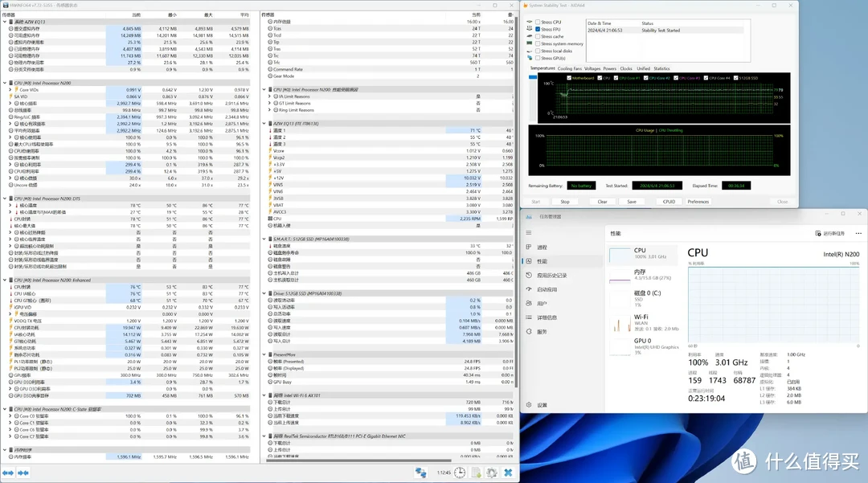The image size is (868, 483).
Task: Click Stop button in AIDA64 stability test
Action: coord(565,202)
